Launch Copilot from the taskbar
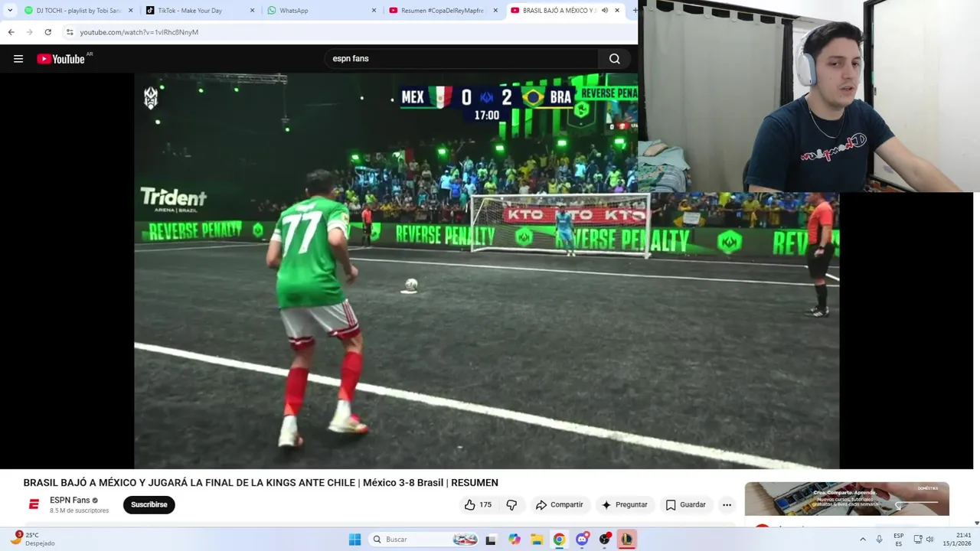This screenshot has width=980, height=551. (x=514, y=540)
